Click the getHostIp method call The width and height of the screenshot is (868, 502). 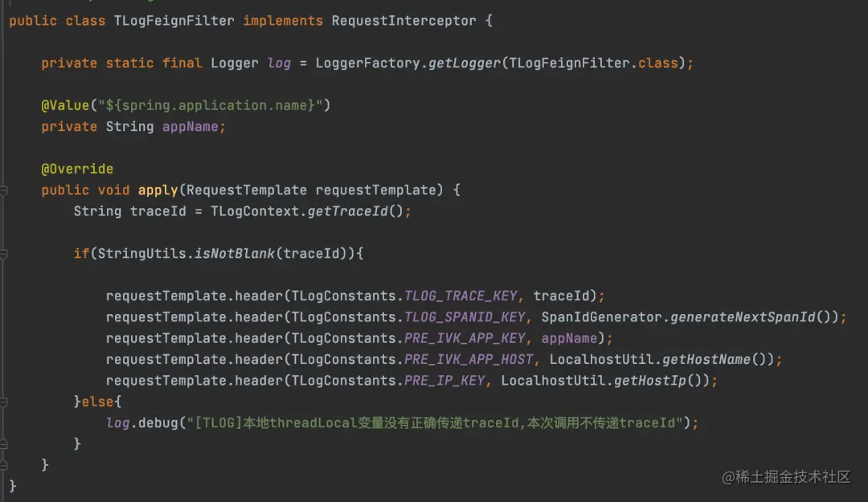(650, 381)
